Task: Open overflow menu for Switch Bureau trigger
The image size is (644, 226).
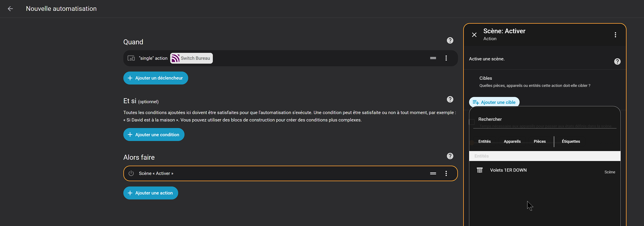Action: [x=446, y=58]
